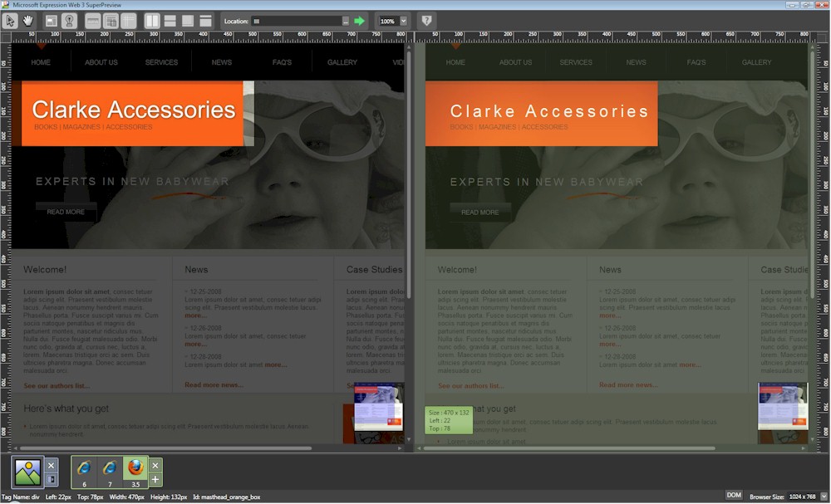Select the baseline image comparison thumbnail
Screen dimensions: 831x504
tap(27, 472)
